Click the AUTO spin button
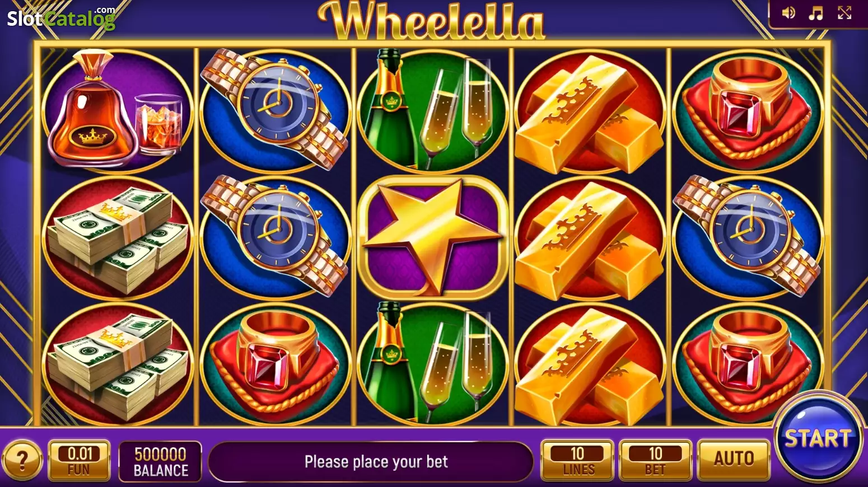Screen dimensions: 868x487 coord(734,460)
